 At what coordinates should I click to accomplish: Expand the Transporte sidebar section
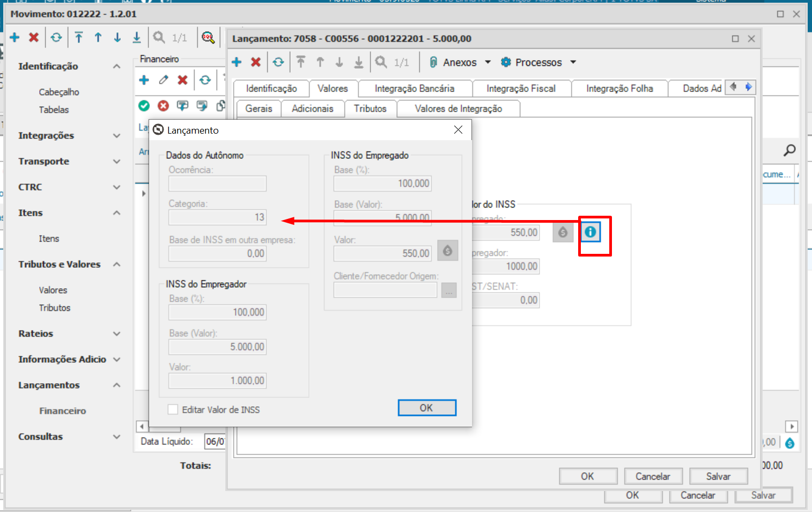(x=116, y=161)
